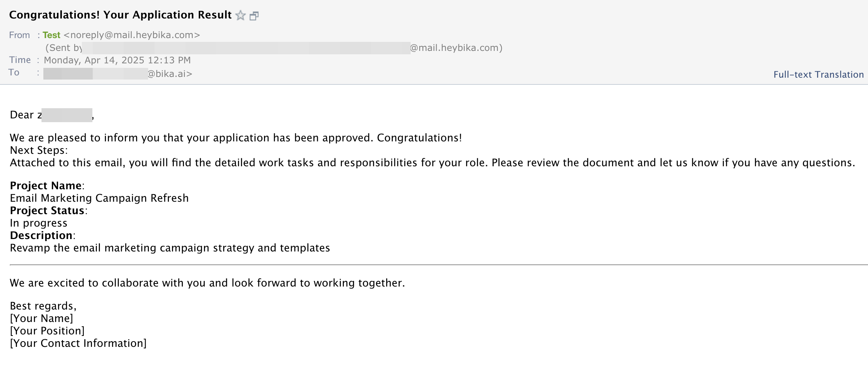The width and height of the screenshot is (868, 374).
Task: Click the From field label
Action: (x=20, y=35)
